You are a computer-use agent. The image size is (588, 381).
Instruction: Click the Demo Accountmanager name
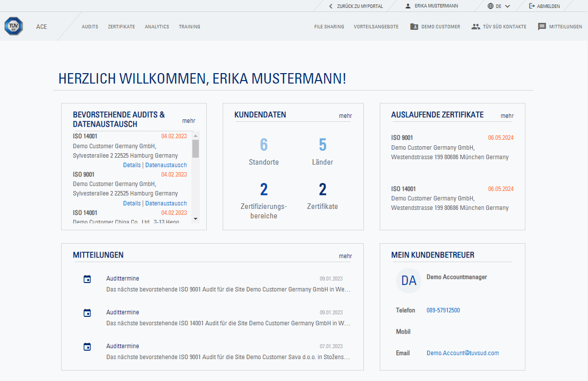(457, 277)
